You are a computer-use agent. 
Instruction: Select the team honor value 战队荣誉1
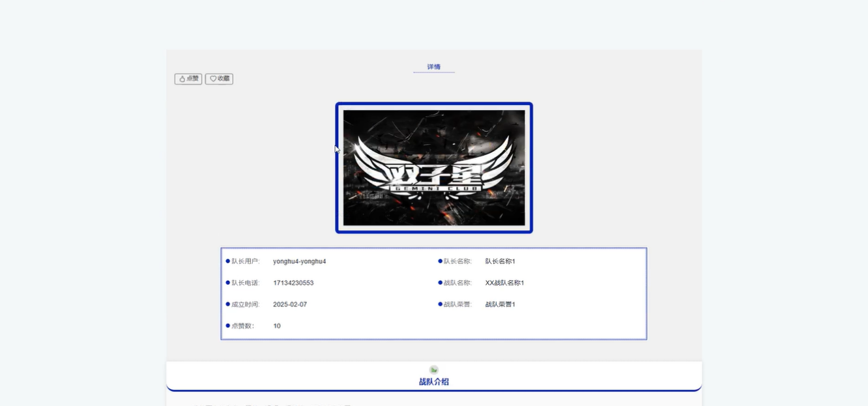tap(500, 304)
